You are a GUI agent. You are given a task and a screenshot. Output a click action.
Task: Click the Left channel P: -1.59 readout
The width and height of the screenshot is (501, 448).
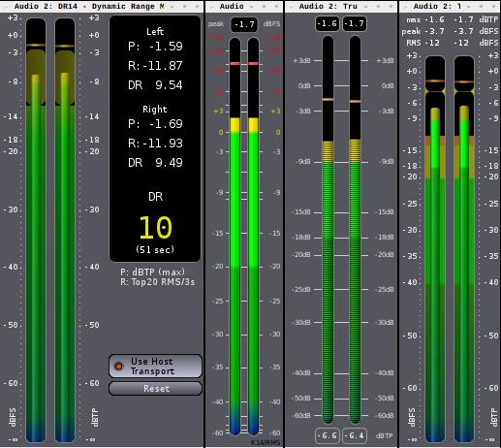155,47
